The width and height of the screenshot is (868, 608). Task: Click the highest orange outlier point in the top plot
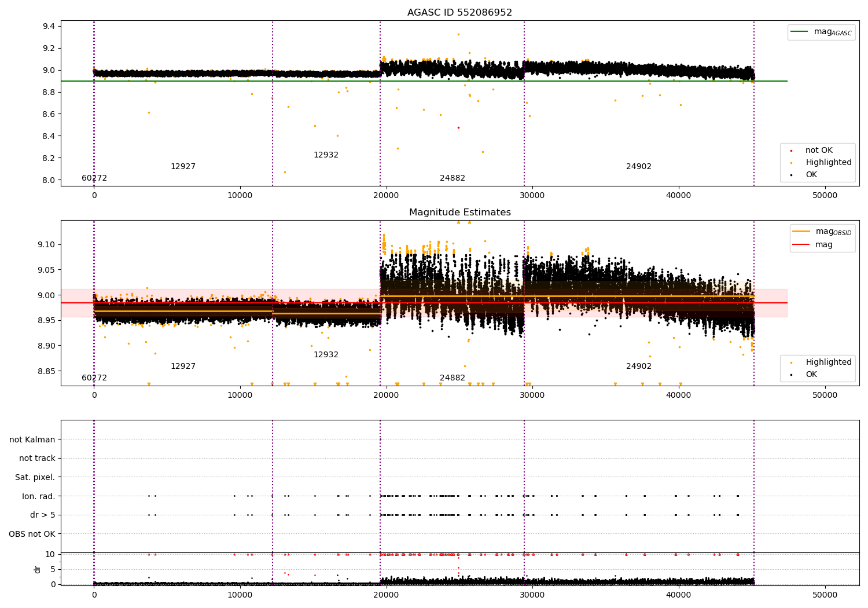(x=458, y=34)
